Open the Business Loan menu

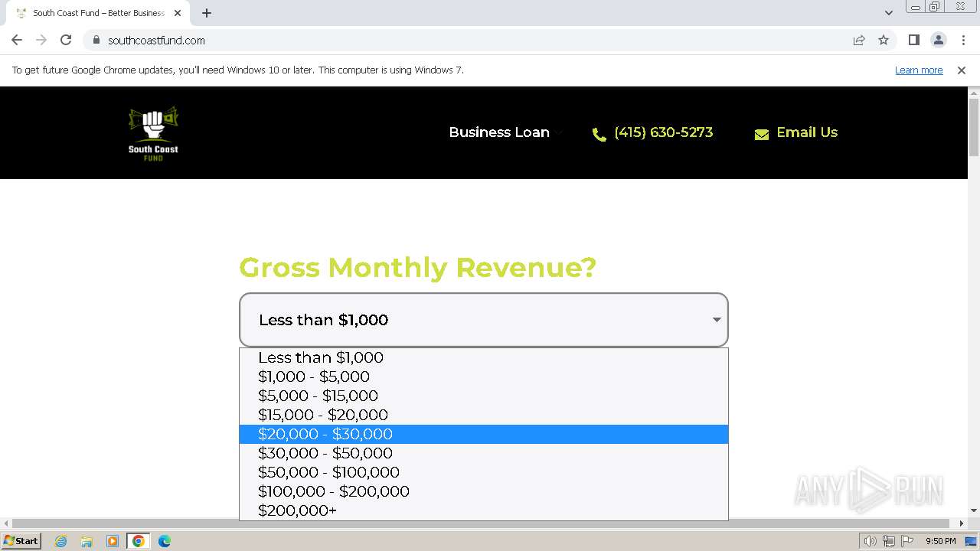(499, 132)
